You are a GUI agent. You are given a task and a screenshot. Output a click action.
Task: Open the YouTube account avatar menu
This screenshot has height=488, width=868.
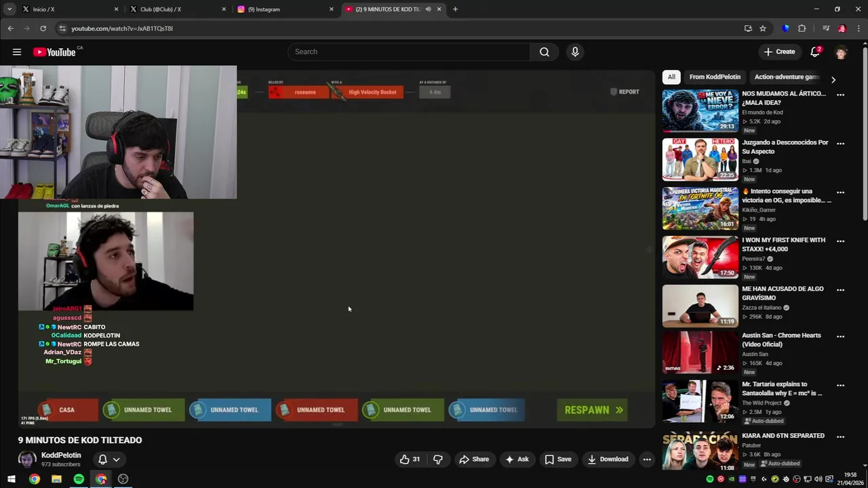(841, 52)
